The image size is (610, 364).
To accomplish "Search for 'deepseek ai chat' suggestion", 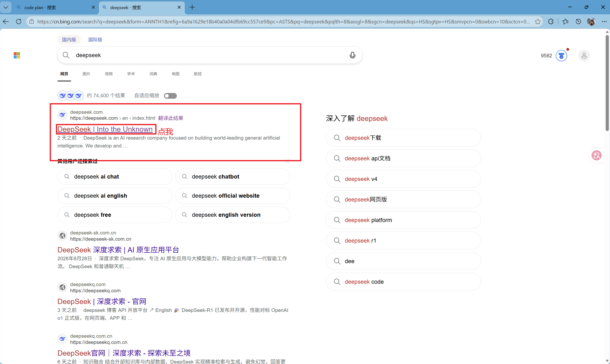I will click(x=115, y=177).
